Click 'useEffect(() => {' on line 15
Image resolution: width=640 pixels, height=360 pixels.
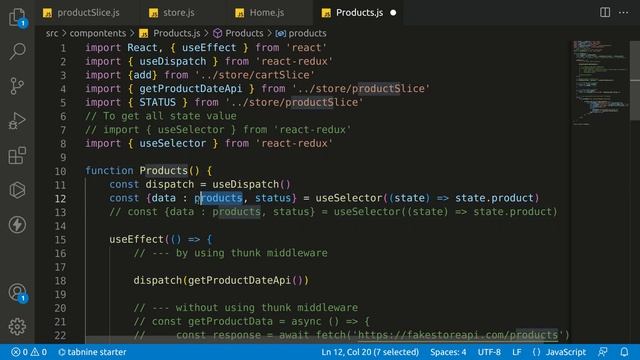point(160,239)
